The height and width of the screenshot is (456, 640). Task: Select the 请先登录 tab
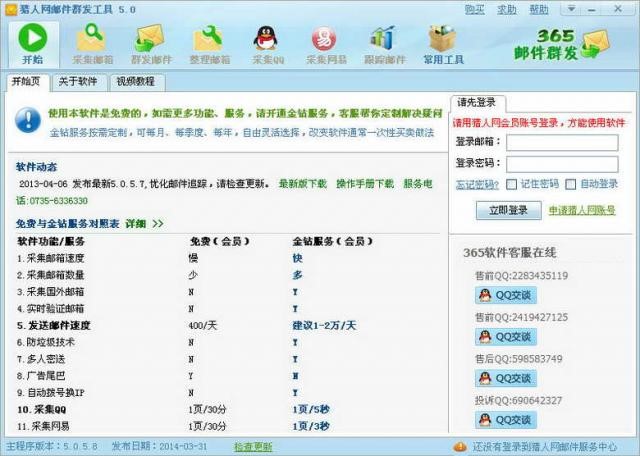[477, 102]
